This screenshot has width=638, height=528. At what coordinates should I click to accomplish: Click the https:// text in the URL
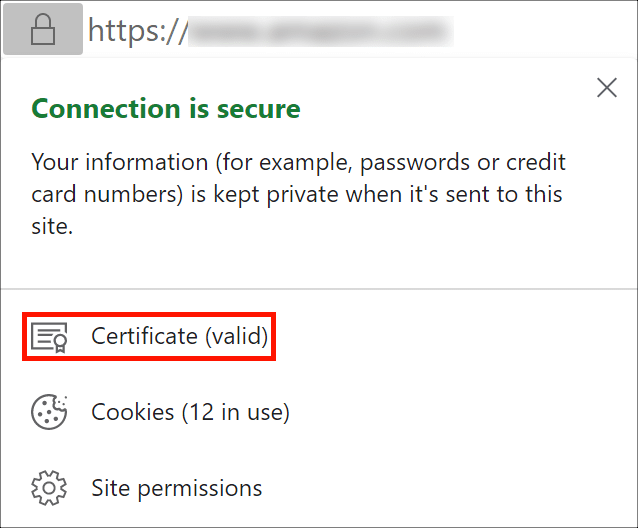(138, 32)
